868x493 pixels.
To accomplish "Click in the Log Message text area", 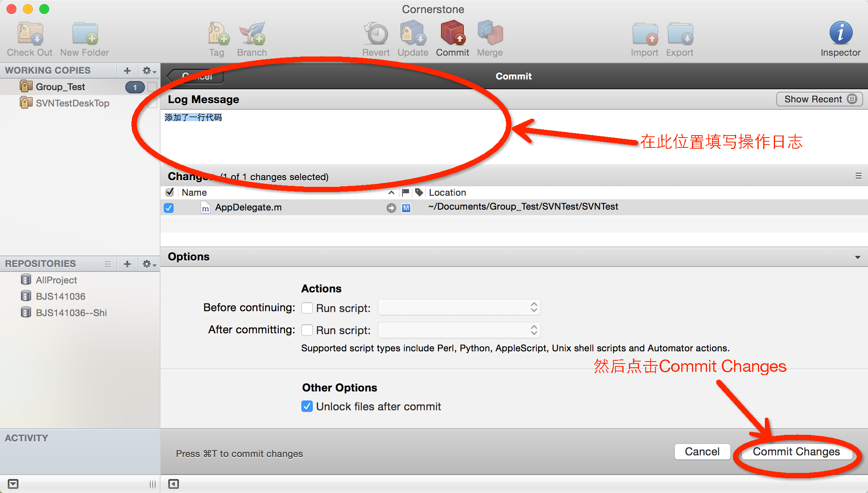I will (x=514, y=137).
